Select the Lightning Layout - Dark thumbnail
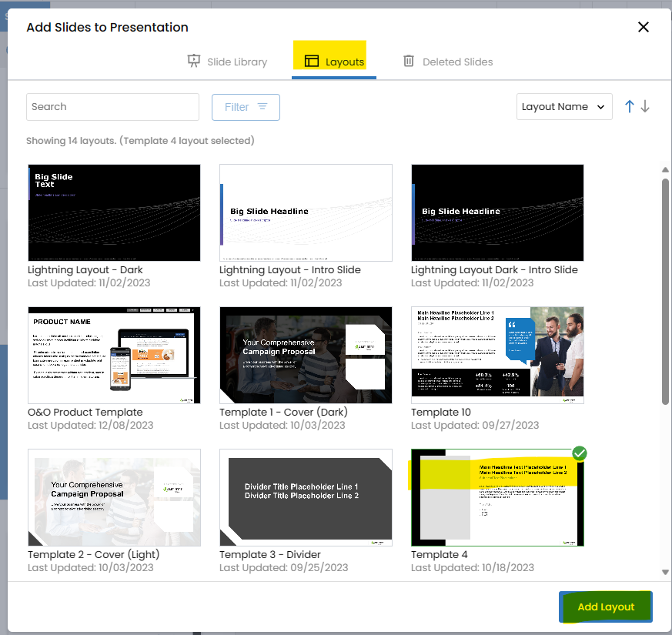The image size is (672, 635). 114,212
